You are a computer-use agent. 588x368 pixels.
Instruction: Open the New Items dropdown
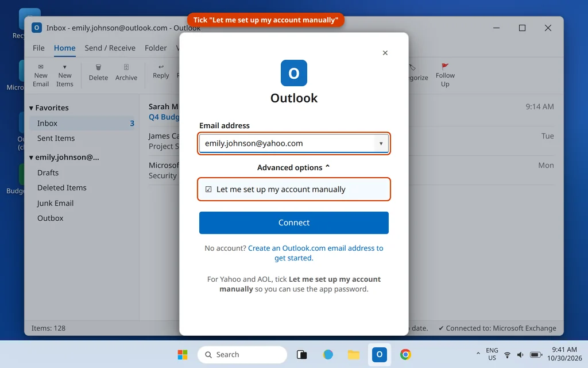(64, 75)
